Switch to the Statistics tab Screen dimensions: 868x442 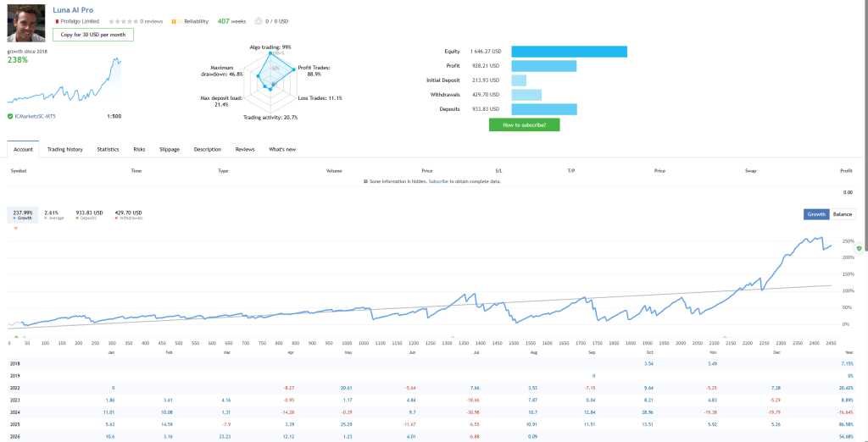coord(108,149)
